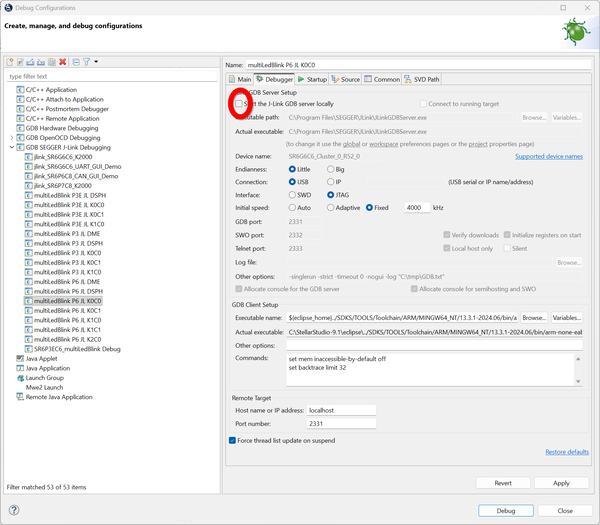
Task: Click the Host name or IP address field
Action: coord(341,410)
